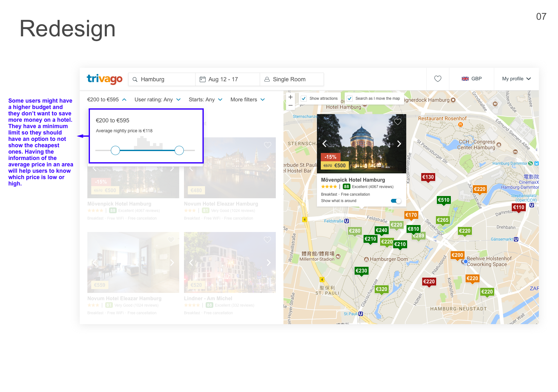Screen dimensions: 558x392
Task: Toggle the Show attractions checkbox
Action: point(304,98)
